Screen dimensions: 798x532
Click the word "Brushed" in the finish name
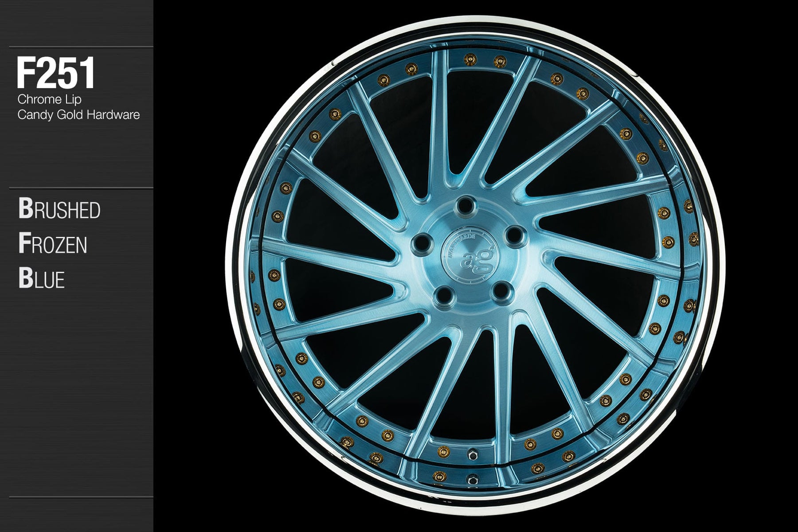pyautogui.click(x=59, y=210)
